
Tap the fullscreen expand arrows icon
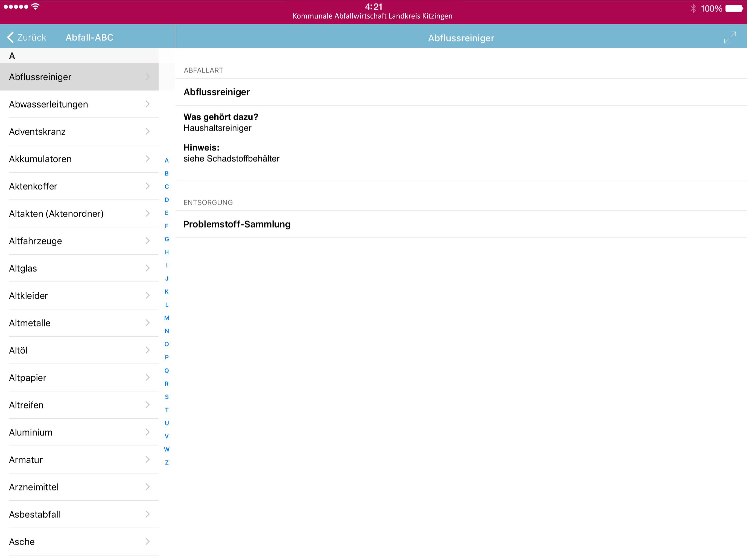point(730,37)
